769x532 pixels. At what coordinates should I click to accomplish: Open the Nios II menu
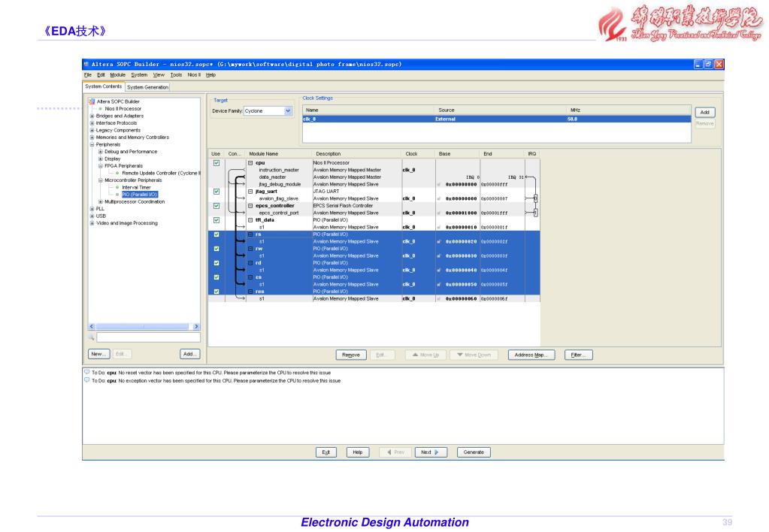coord(194,75)
